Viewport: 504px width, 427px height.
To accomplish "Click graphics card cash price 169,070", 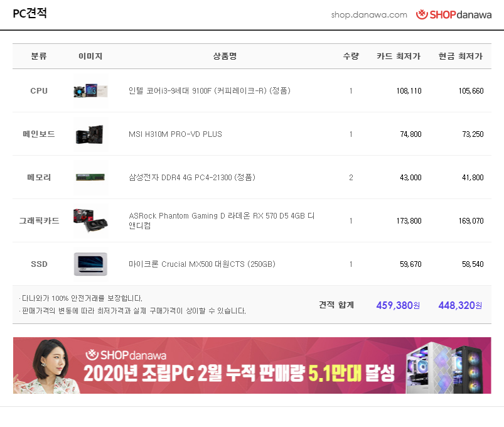I will [471, 221].
